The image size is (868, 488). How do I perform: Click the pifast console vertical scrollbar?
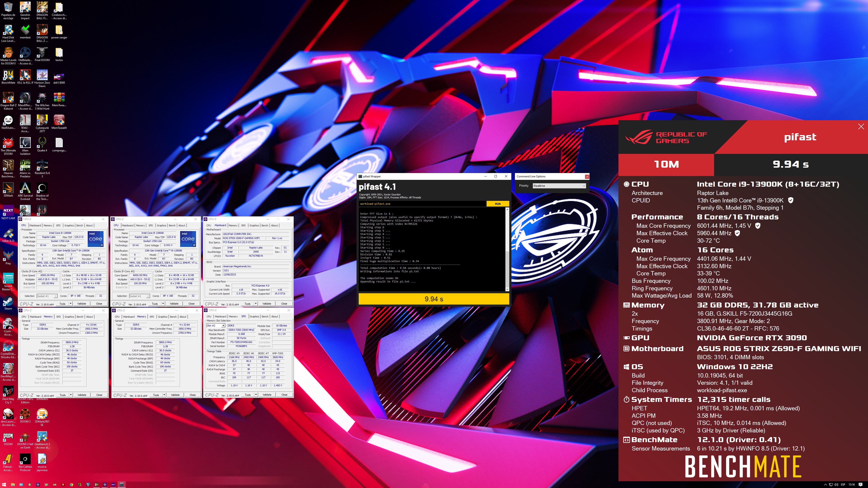tap(507, 249)
